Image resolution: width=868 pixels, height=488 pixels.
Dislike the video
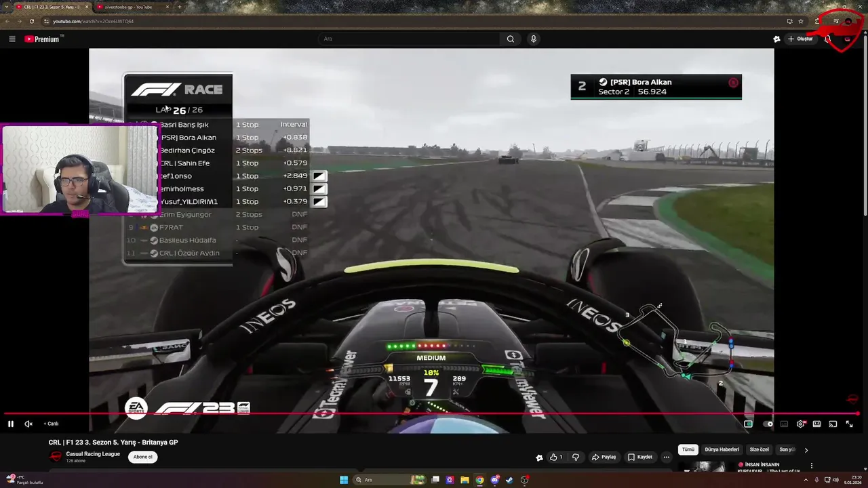coord(576,457)
